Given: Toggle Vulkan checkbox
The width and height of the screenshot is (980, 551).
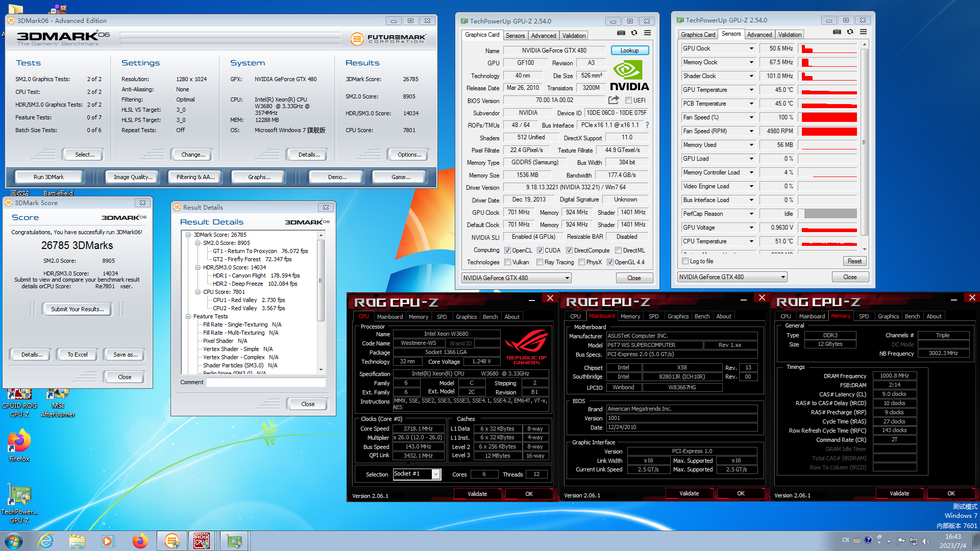Looking at the screenshot, I should tap(507, 262).
